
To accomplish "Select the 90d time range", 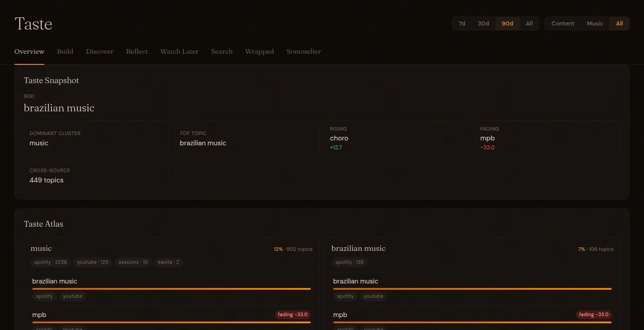I will (x=508, y=23).
